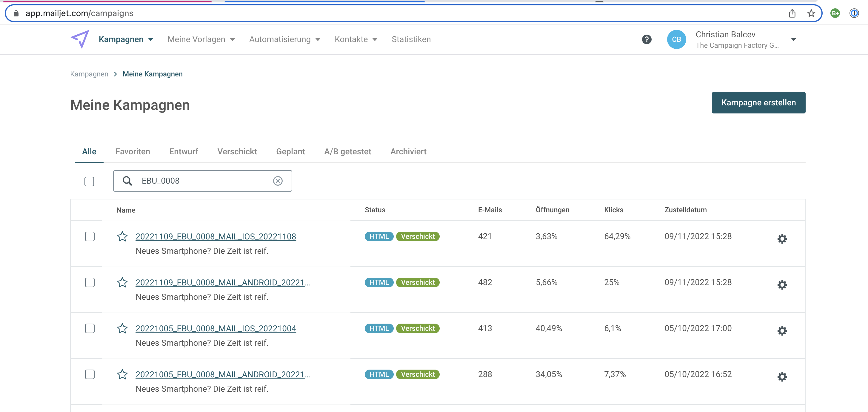This screenshot has height=412, width=868.
Task: Click the Mailjet paper plane logo
Action: point(80,39)
